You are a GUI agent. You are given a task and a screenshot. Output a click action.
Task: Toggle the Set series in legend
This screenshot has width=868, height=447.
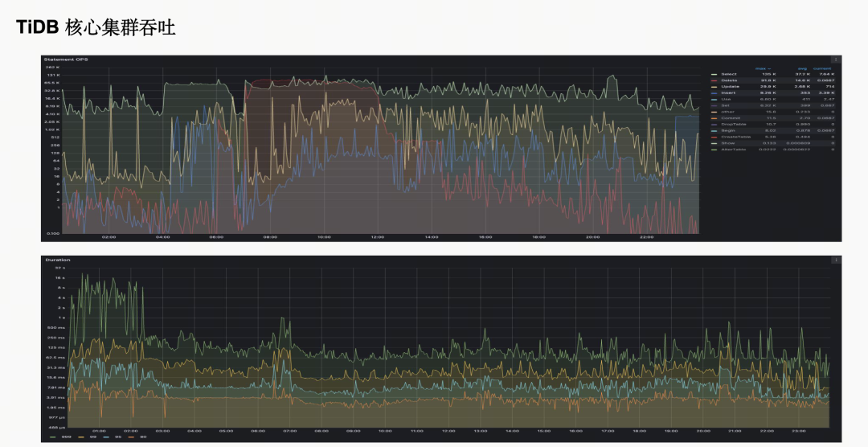(x=725, y=105)
